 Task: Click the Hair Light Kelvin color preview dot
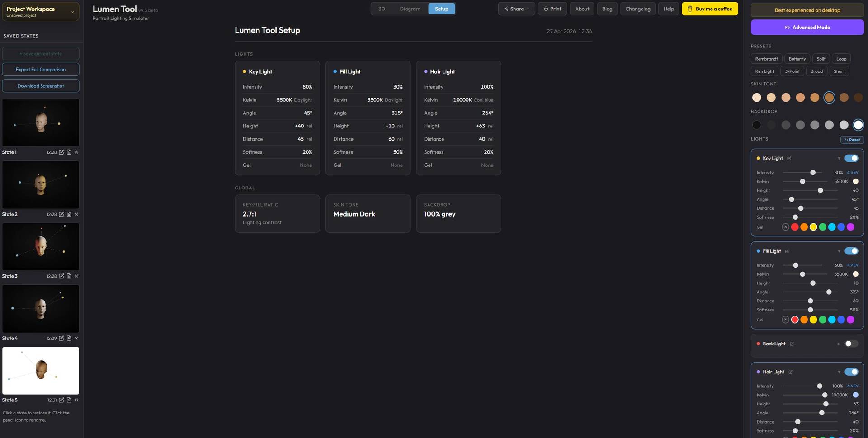pos(855,395)
